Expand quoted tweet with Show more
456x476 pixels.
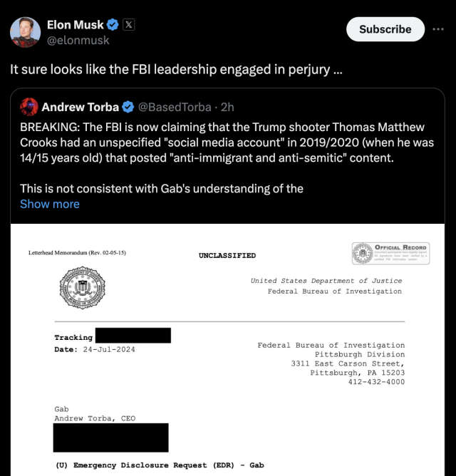[50, 204]
